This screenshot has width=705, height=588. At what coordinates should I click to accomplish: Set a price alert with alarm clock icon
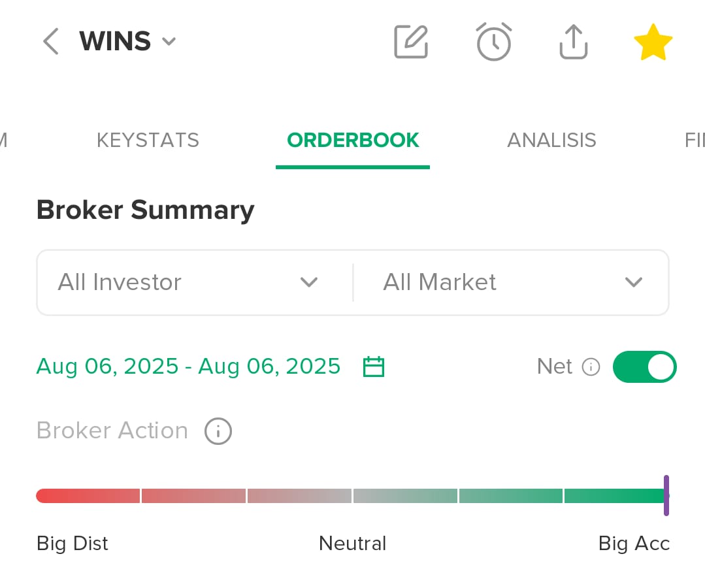point(494,42)
